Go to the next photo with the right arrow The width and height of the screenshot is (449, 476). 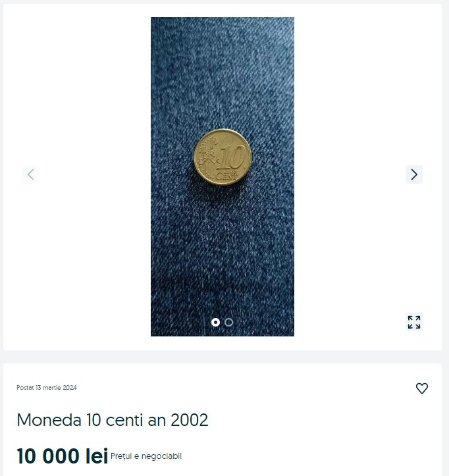tap(414, 174)
